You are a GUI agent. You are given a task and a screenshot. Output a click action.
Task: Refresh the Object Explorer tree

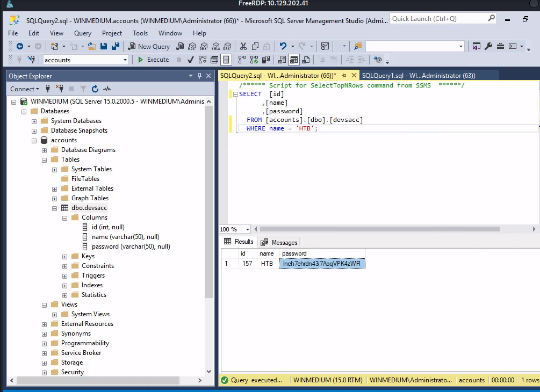click(95, 89)
